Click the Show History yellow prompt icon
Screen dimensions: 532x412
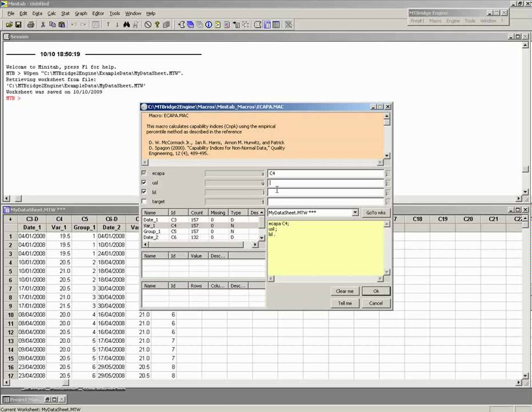[x=217, y=25]
